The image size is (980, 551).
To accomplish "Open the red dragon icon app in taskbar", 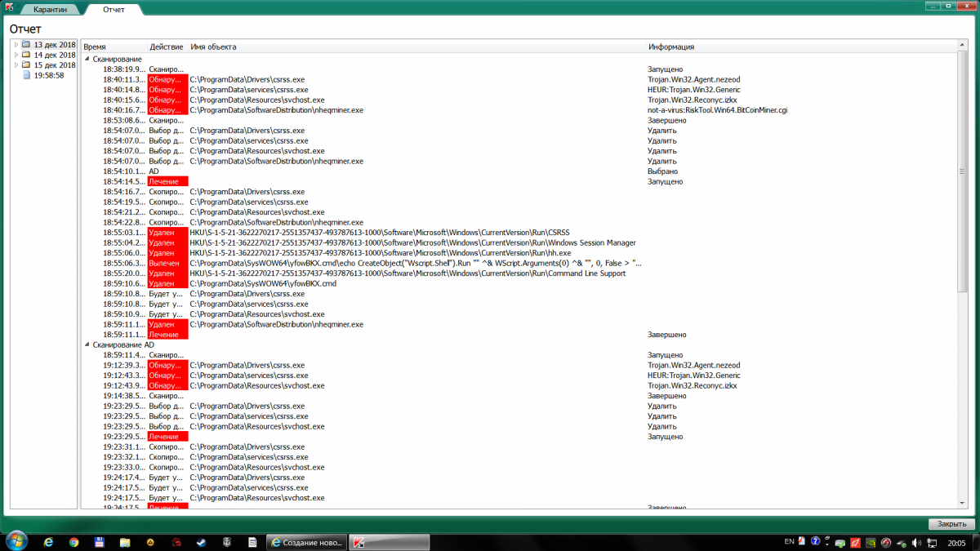I will click(176, 541).
